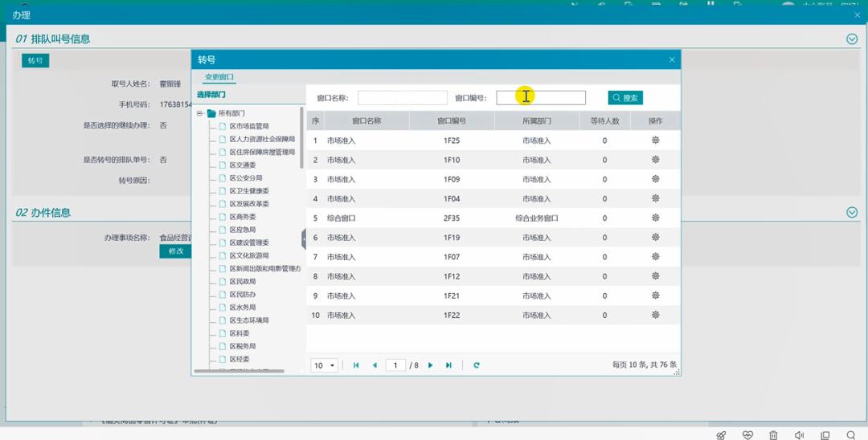This screenshot has width=868, height=440.
Task: Click the speaker icon in bottom bar
Action: [x=799, y=435]
